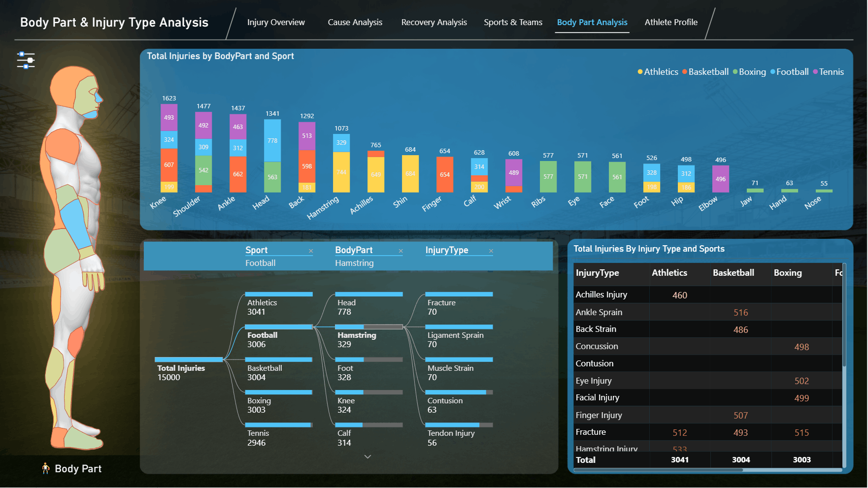Select the Football legend swatch

[x=773, y=72]
